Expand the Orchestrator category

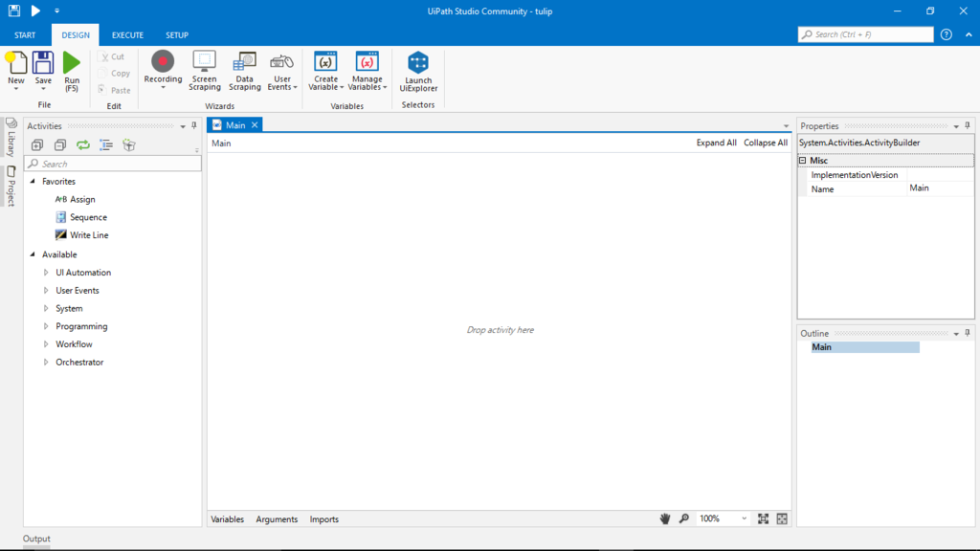coord(46,363)
